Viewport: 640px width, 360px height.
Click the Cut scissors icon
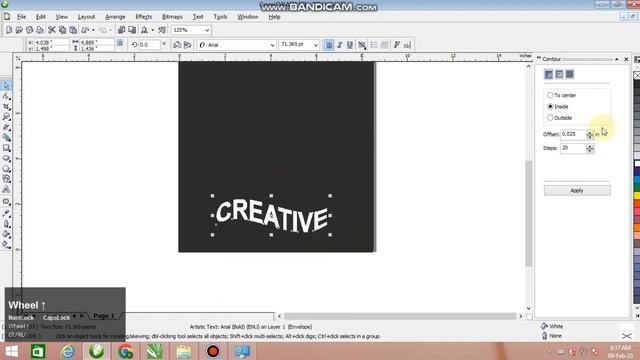(52, 30)
